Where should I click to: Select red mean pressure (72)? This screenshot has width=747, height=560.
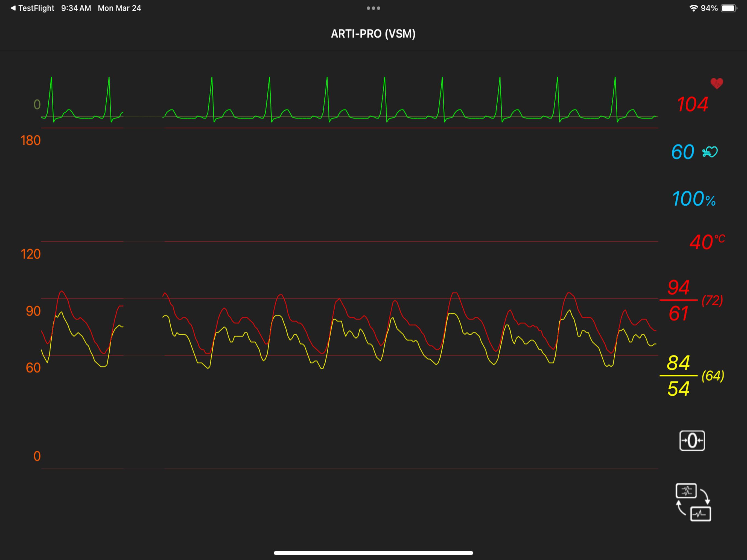pyautogui.click(x=712, y=300)
